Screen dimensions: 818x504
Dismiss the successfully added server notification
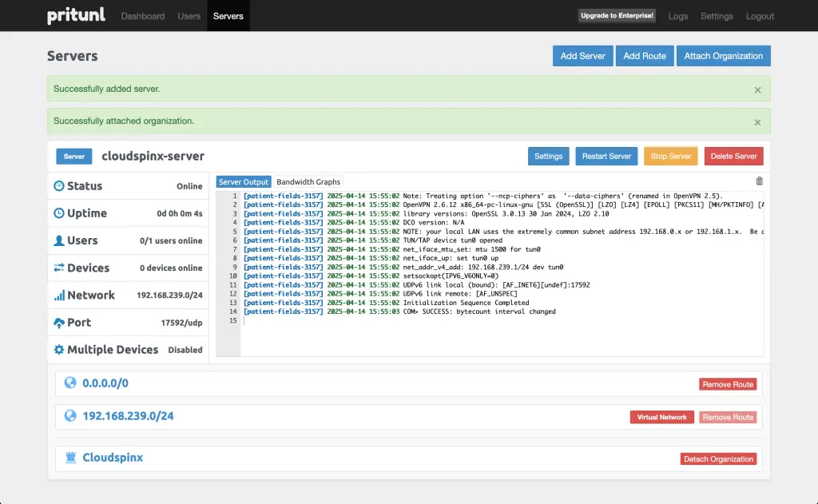[x=757, y=89]
